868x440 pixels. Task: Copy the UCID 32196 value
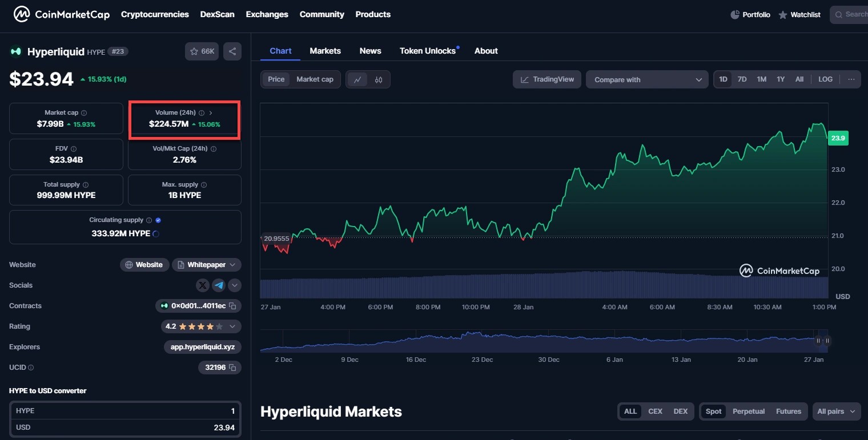point(232,368)
